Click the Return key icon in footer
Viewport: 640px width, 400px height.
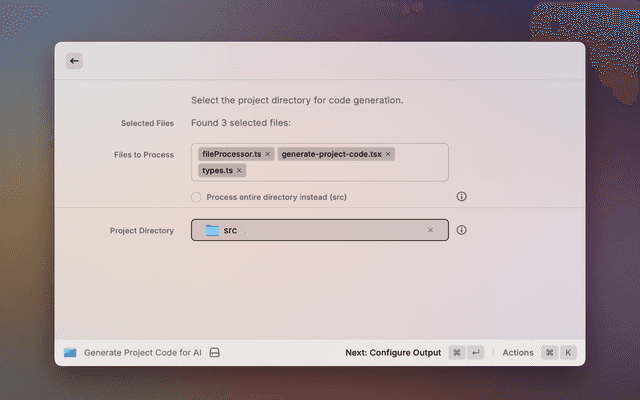click(x=476, y=353)
